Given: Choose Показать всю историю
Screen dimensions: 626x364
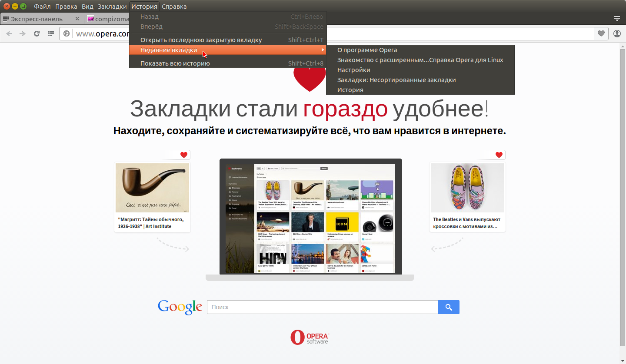Looking at the screenshot, I should click(x=228, y=63).
